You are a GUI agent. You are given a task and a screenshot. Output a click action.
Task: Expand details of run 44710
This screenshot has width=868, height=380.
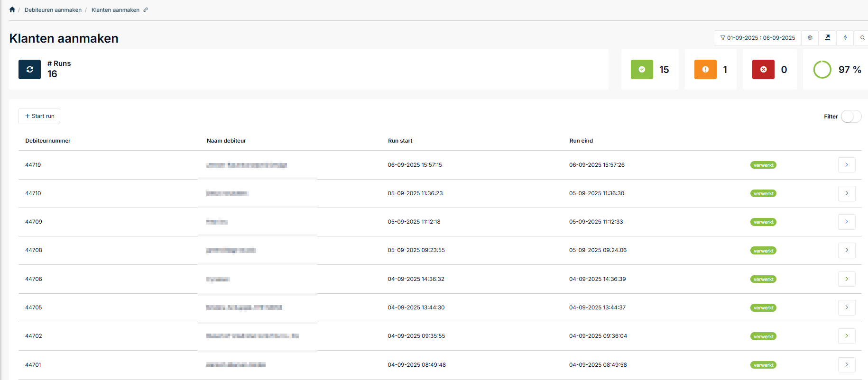(x=847, y=193)
